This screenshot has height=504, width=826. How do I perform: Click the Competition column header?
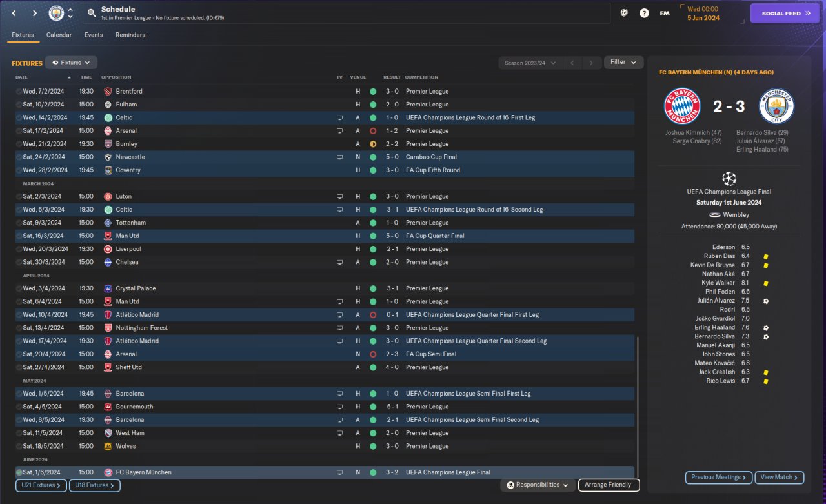pyautogui.click(x=421, y=77)
